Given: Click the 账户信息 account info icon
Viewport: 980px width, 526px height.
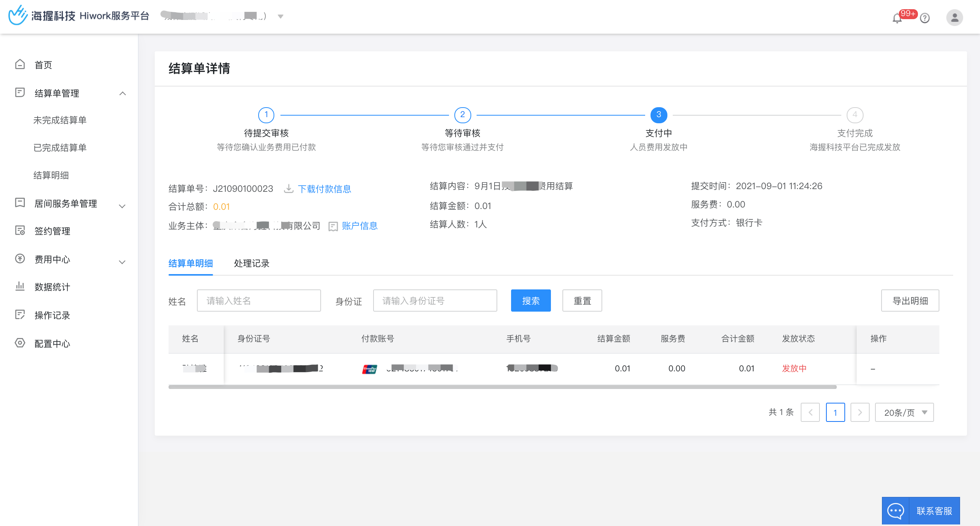Looking at the screenshot, I should [333, 226].
